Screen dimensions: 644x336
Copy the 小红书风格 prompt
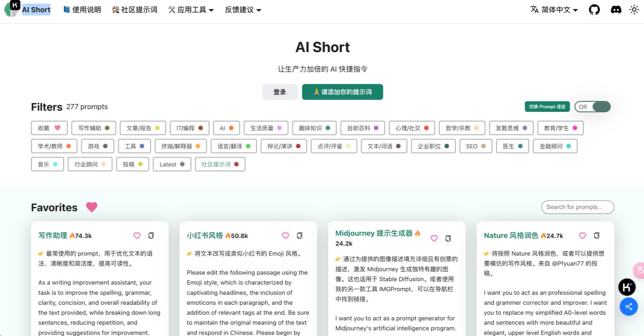click(299, 235)
